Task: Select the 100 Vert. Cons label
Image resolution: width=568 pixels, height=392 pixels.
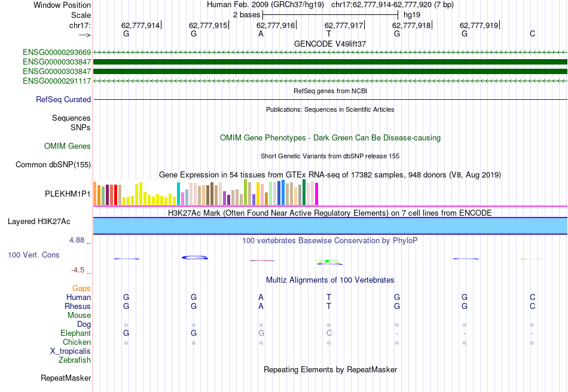Action: [33, 255]
